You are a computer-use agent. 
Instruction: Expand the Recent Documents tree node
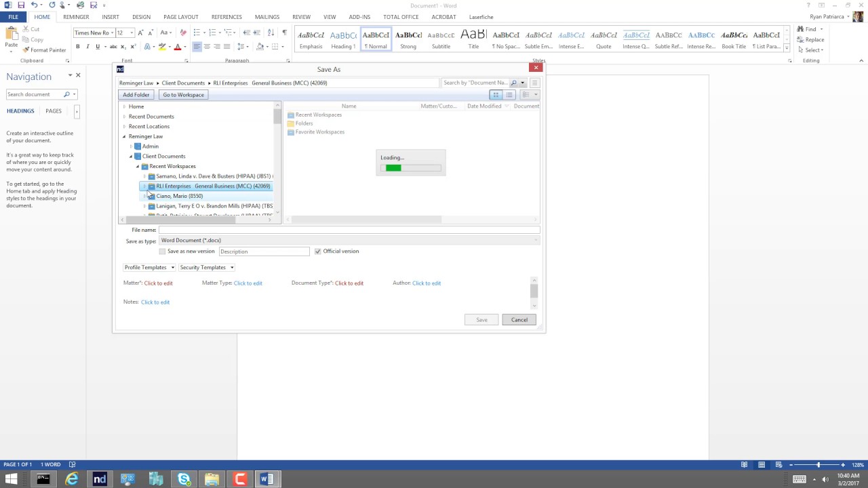pyautogui.click(x=124, y=117)
